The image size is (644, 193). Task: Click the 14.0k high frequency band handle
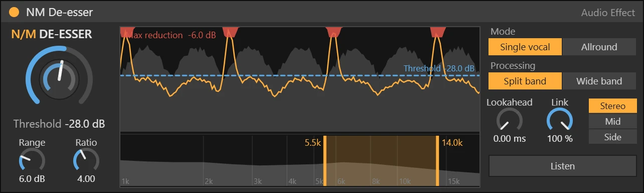pos(437,161)
